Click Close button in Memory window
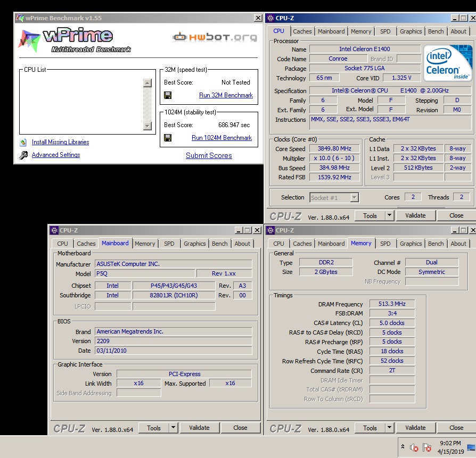Viewport: 476px width, 458px height. (x=456, y=428)
